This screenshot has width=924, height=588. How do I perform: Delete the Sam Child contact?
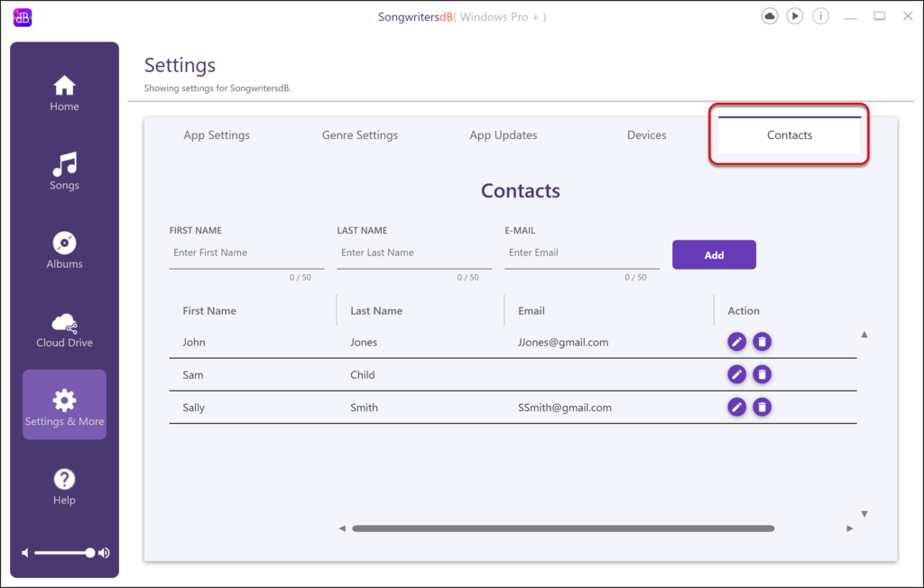point(762,374)
